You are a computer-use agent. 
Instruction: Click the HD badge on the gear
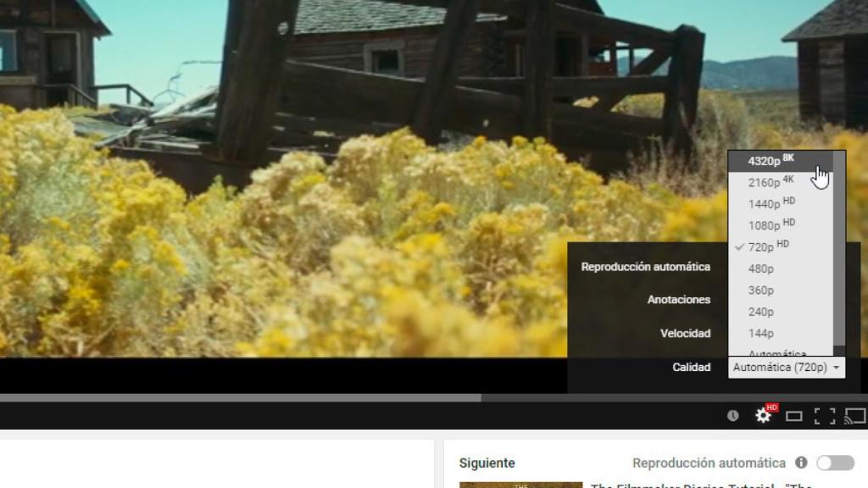771,408
